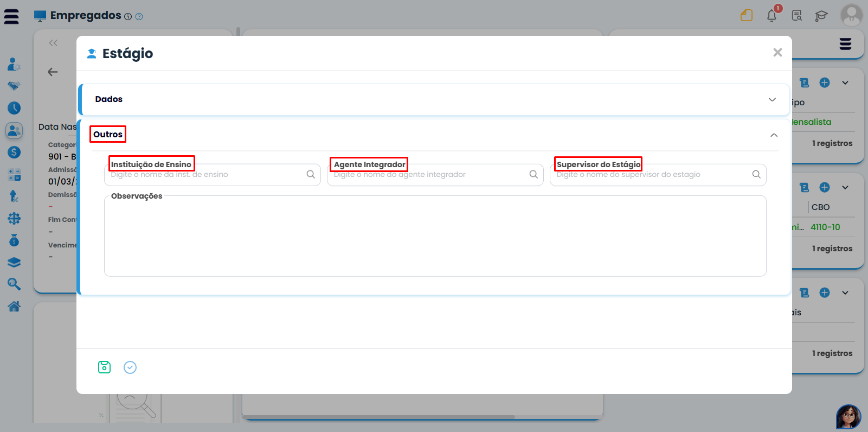
Task: Expand the Mensalista card chevron
Action: point(845,82)
